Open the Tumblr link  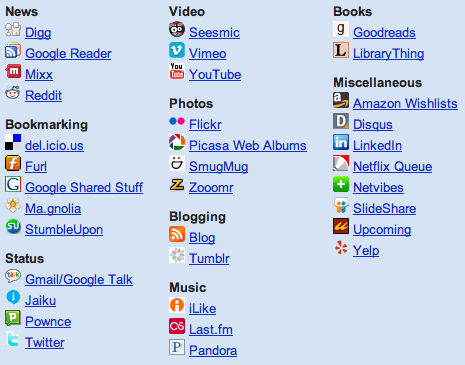pyautogui.click(x=209, y=259)
